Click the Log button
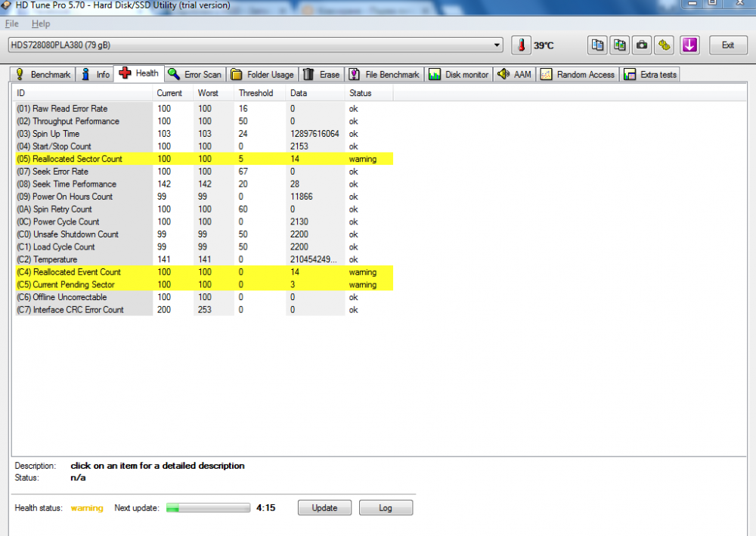This screenshot has width=756, height=536. [x=386, y=507]
